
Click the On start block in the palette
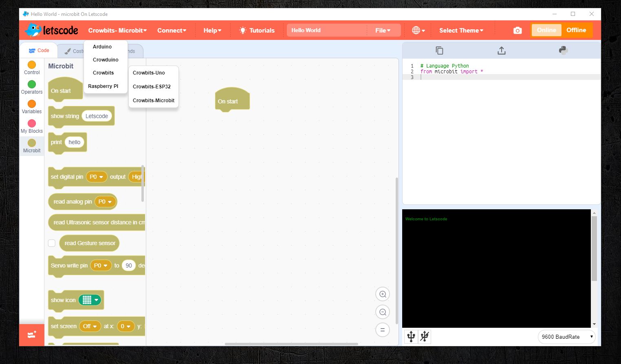(x=65, y=90)
